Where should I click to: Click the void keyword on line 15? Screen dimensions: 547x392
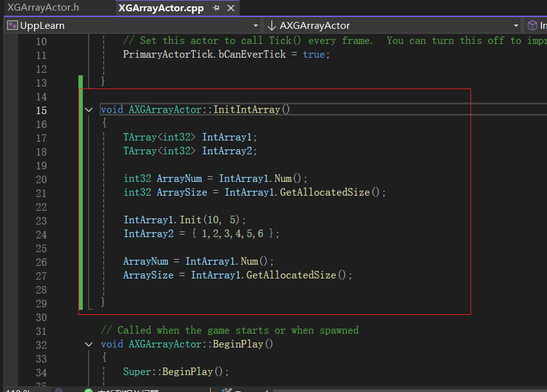pyautogui.click(x=112, y=110)
